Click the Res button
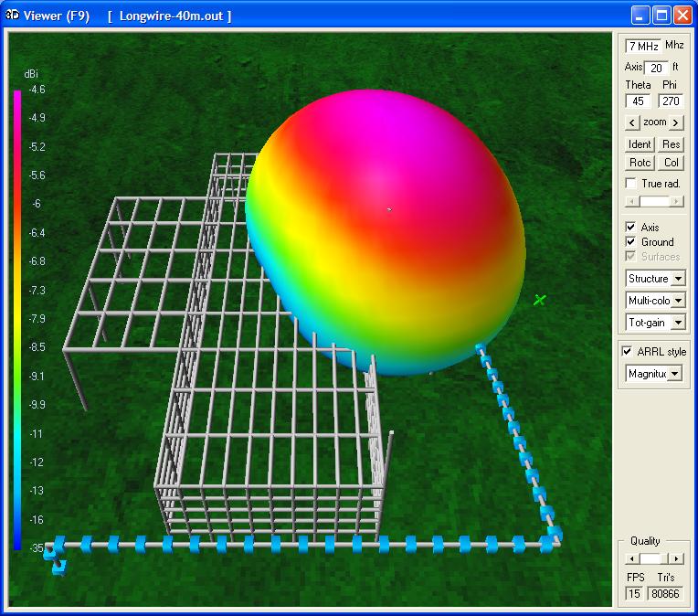Image resolution: width=698 pixels, height=616 pixels. pos(671,144)
